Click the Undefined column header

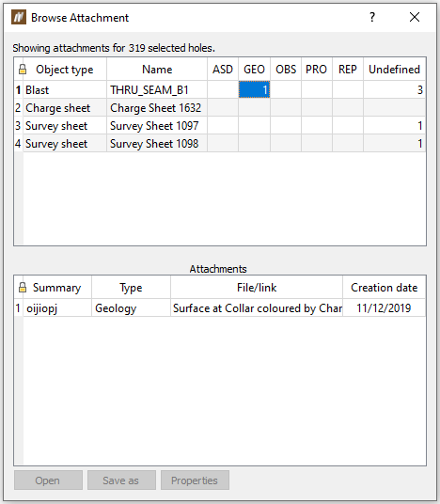394,70
